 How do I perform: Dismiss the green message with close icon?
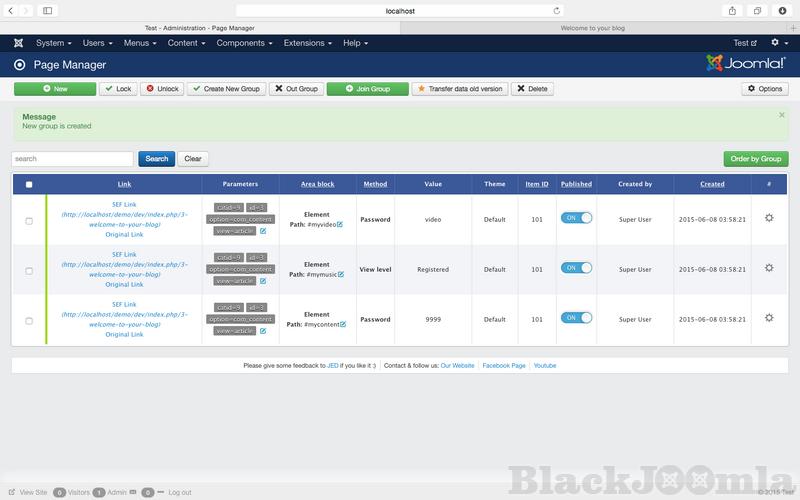click(782, 115)
